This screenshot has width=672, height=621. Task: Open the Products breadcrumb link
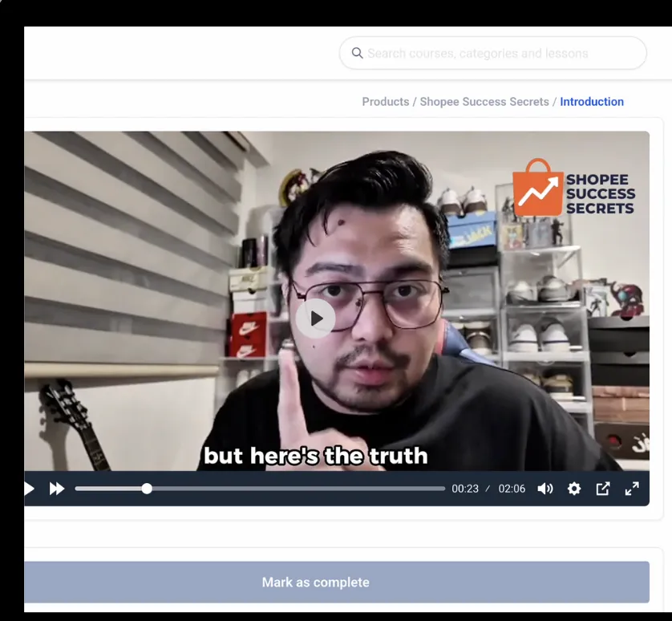385,102
